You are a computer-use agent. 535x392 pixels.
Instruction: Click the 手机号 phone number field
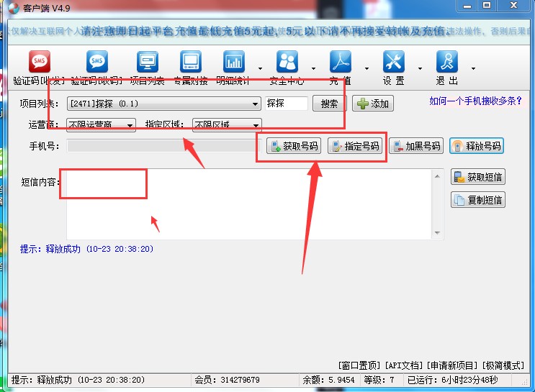point(163,146)
